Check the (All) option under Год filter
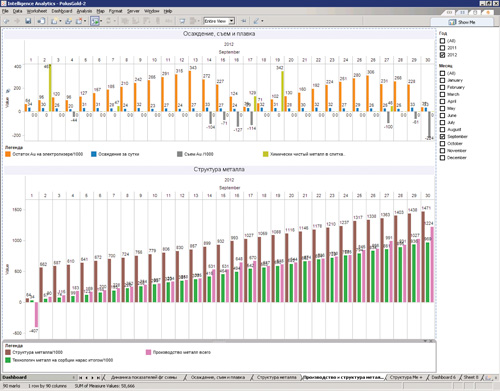 click(x=442, y=41)
